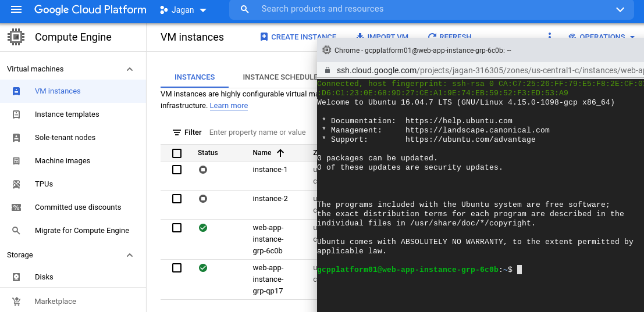Open the instance-2 name link
This screenshot has height=312, width=644.
point(271,199)
